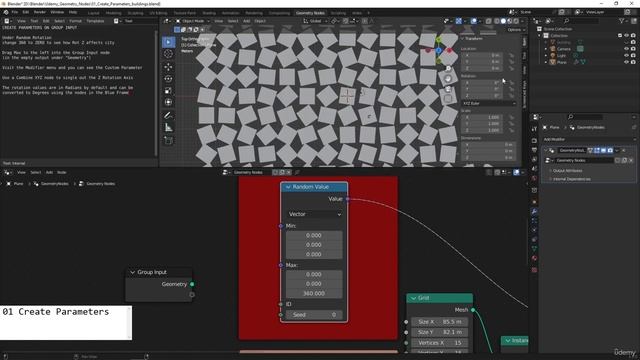Expand the Output Attributes subpanel
Image resolution: width=640 pixels, height=360 pixels.
click(x=567, y=171)
